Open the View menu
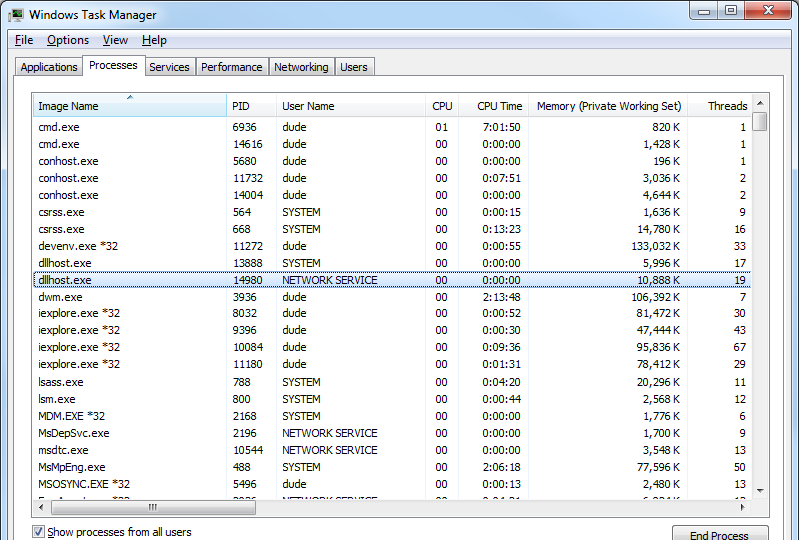The height and width of the screenshot is (540, 800). [x=115, y=40]
